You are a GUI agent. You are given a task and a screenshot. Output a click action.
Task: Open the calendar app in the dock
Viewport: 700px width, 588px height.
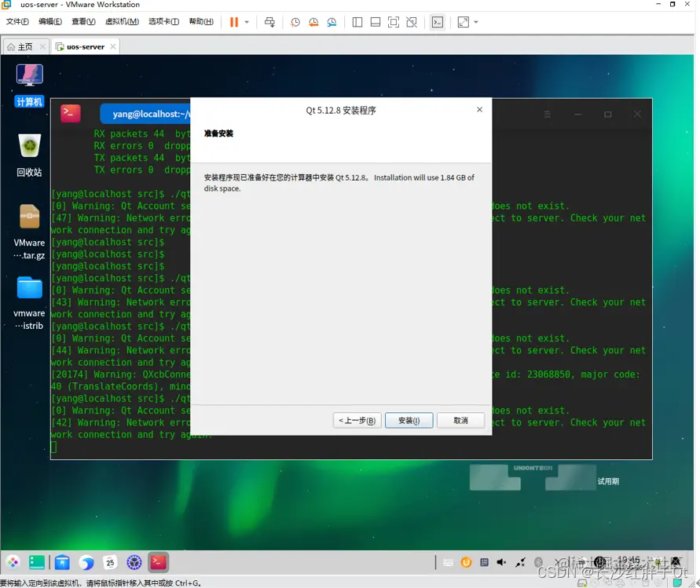(110, 562)
